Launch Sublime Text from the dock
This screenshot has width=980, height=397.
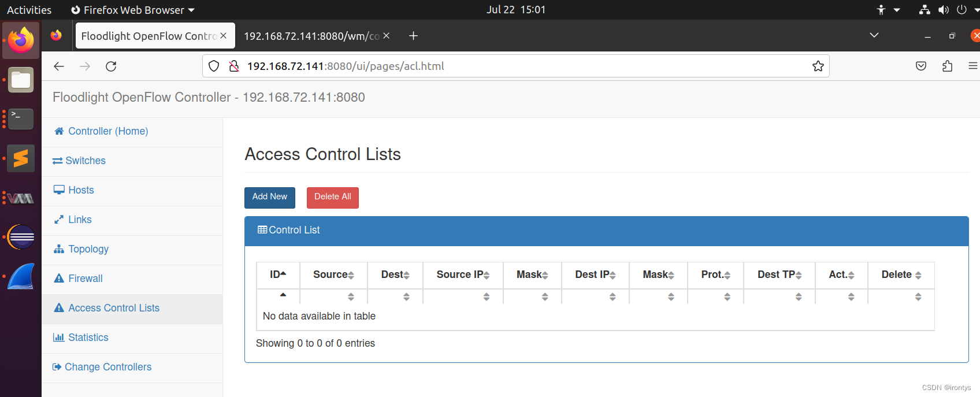point(21,158)
